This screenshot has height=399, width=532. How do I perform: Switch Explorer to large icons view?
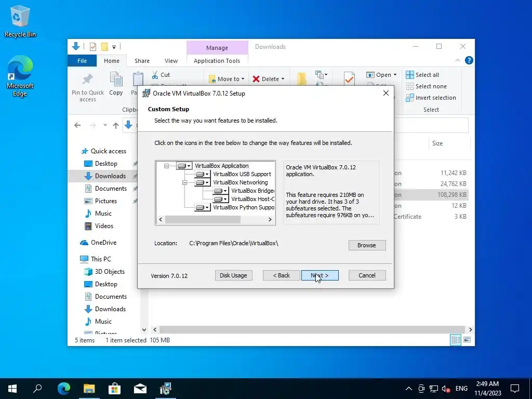click(467, 340)
